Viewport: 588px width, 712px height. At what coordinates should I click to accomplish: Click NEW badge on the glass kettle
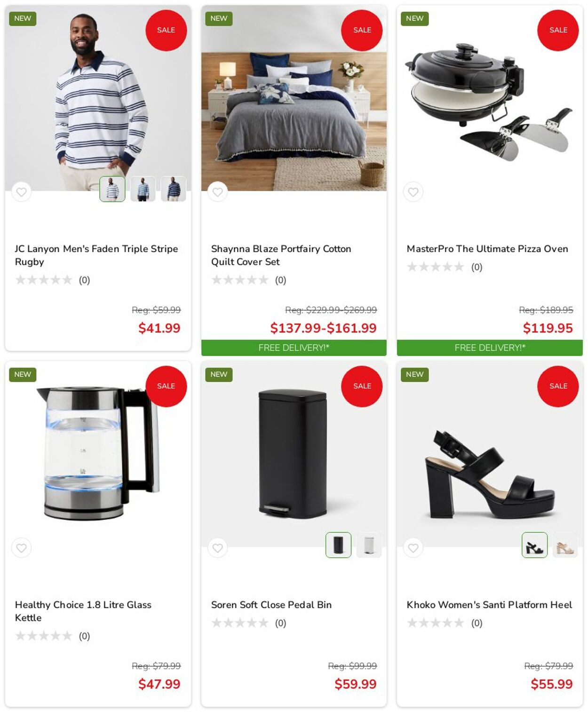(x=23, y=374)
